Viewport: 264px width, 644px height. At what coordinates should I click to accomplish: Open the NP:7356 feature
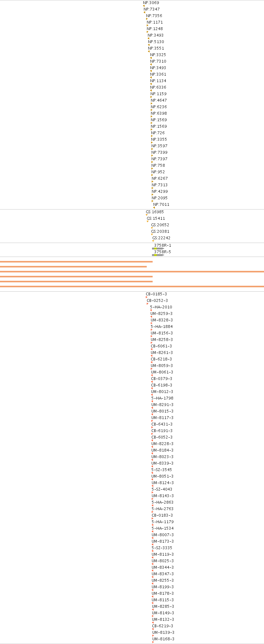tap(154, 16)
